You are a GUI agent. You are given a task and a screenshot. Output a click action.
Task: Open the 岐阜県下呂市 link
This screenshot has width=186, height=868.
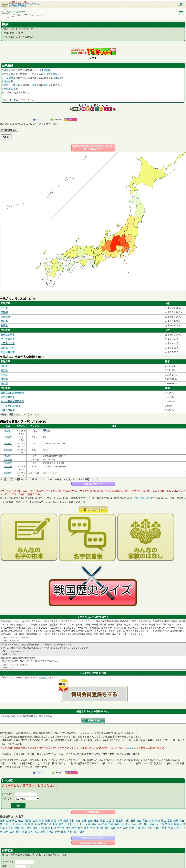(x=8, y=410)
